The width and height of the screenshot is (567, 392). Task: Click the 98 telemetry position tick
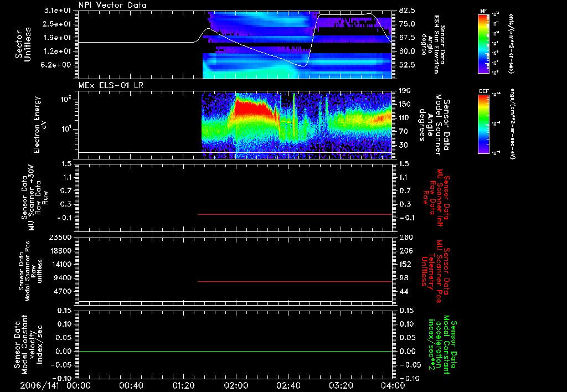(x=404, y=278)
